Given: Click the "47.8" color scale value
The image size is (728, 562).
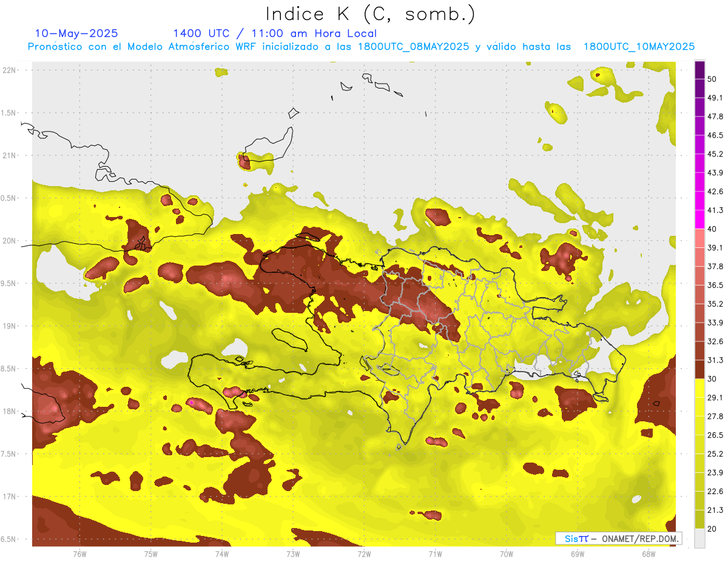Looking at the screenshot, I should pos(716,116).
